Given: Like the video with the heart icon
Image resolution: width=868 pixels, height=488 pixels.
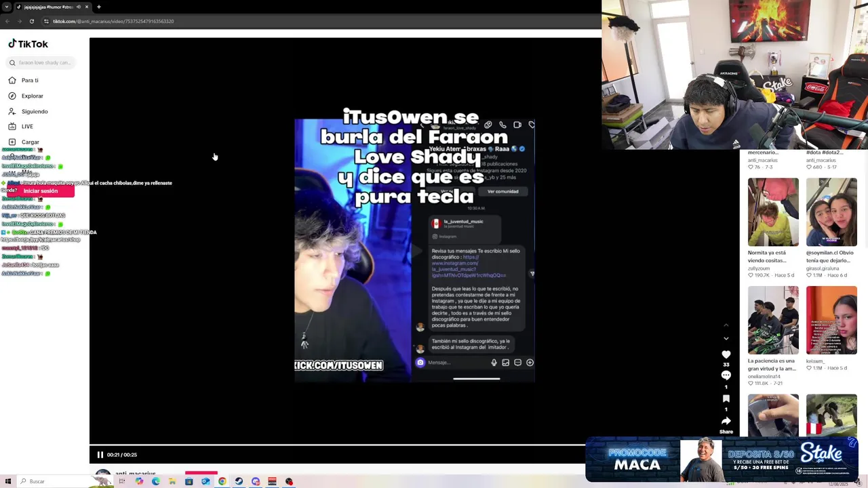Looking at the screenshot, I should point(726,354).
